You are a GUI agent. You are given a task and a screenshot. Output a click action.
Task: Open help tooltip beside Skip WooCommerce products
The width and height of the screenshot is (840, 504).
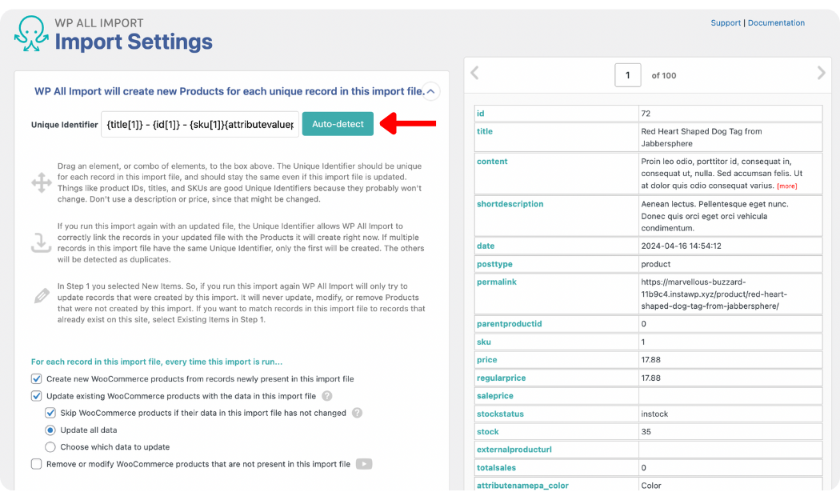pos(358,414)
